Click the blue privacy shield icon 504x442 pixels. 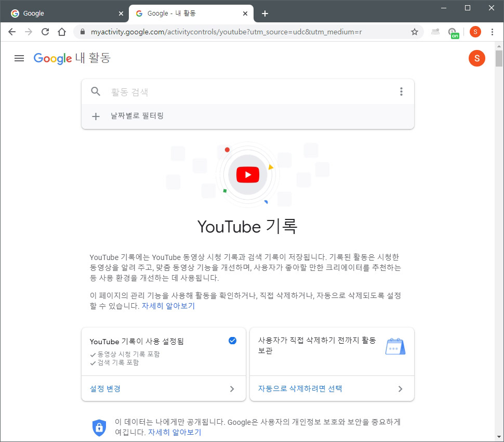[99, 427]
